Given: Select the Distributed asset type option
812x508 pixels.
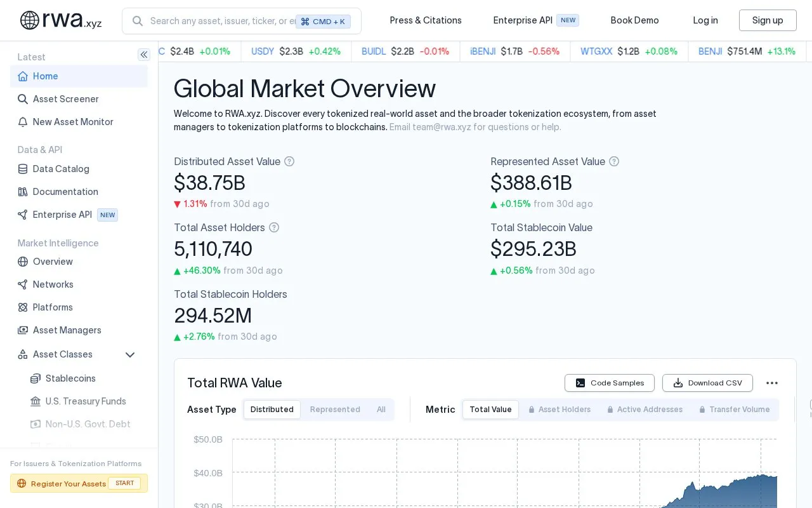Looking at the screenshot, I should (272, 410).
